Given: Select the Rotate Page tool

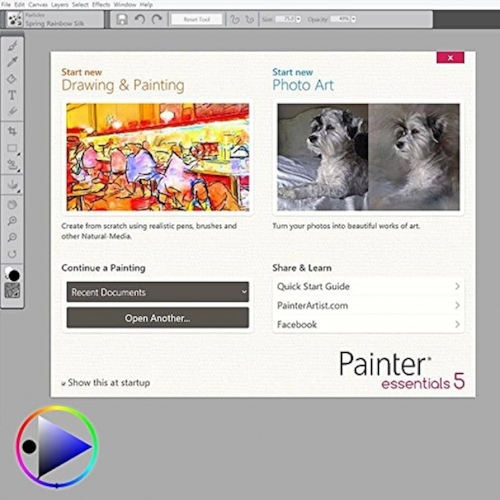Looking at the screenshot, I should (x=12, y=254).
